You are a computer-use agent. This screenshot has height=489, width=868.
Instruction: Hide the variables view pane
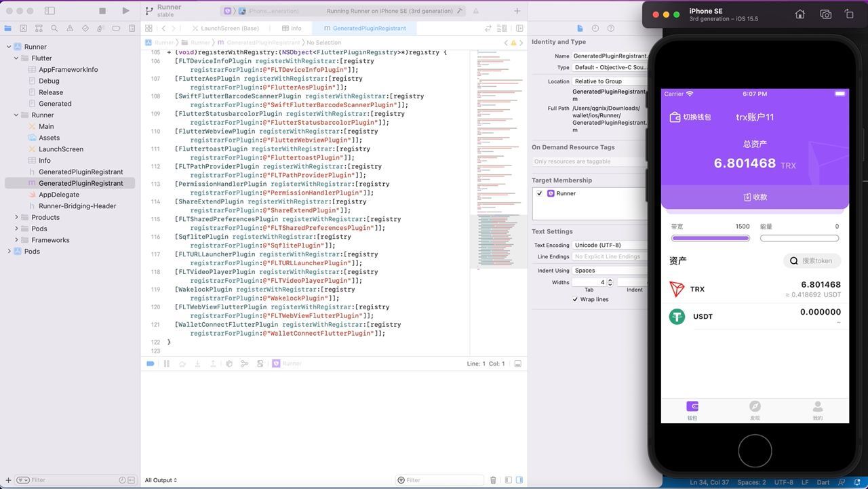click(x=509, y=480)
